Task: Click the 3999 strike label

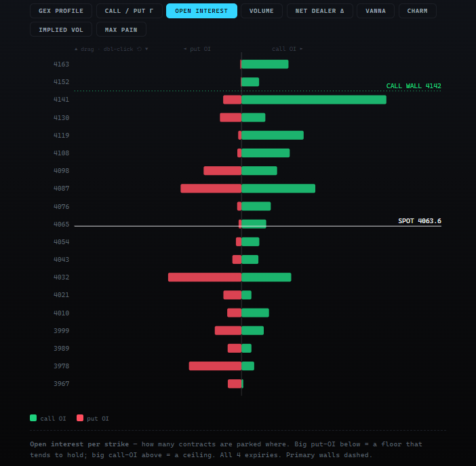Action: 61,330
